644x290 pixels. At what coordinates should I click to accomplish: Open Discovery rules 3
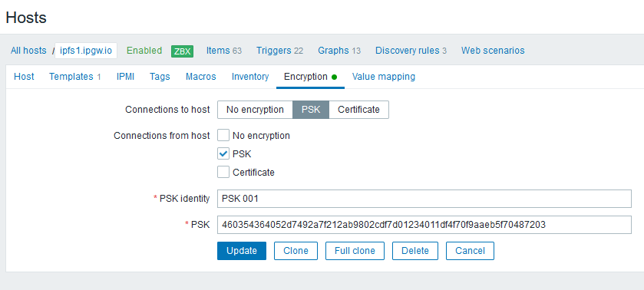[411, 51]
